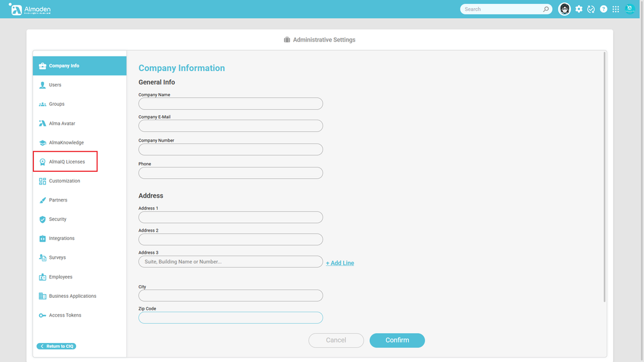Go to Alma Avatar settings

point(80,123)
